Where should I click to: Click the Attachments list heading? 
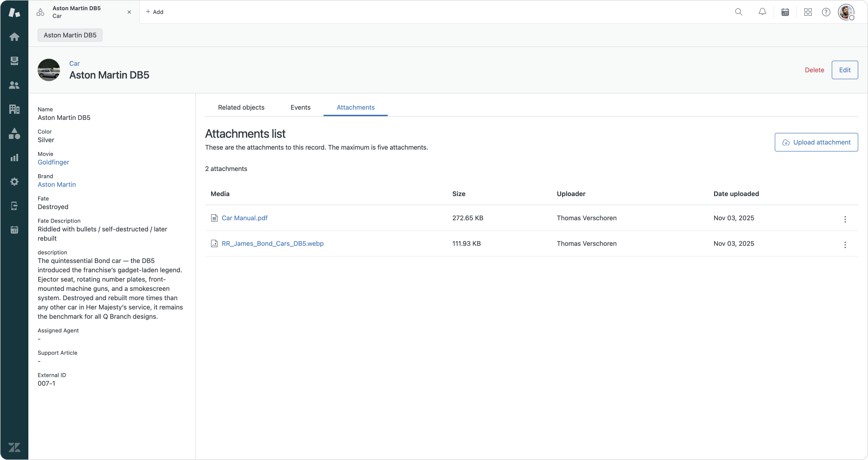(x=245, y=134)
